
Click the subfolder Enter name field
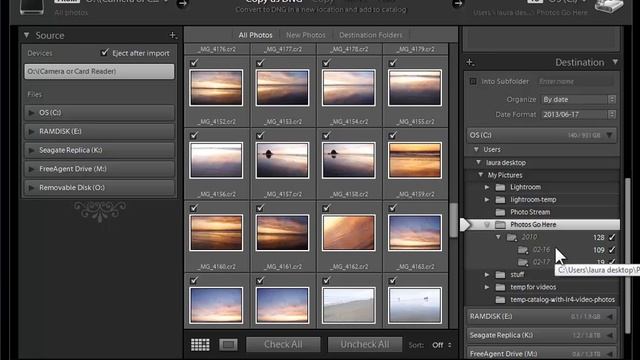[575, 81]
